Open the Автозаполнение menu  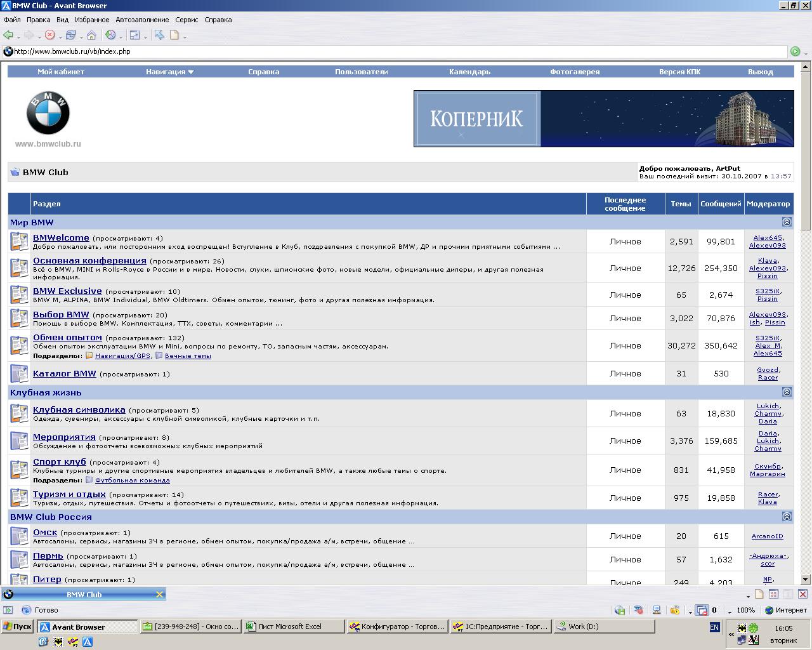142,20
